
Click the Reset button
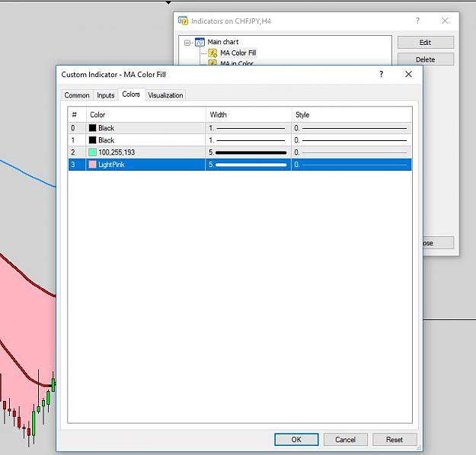pos(395,440)
